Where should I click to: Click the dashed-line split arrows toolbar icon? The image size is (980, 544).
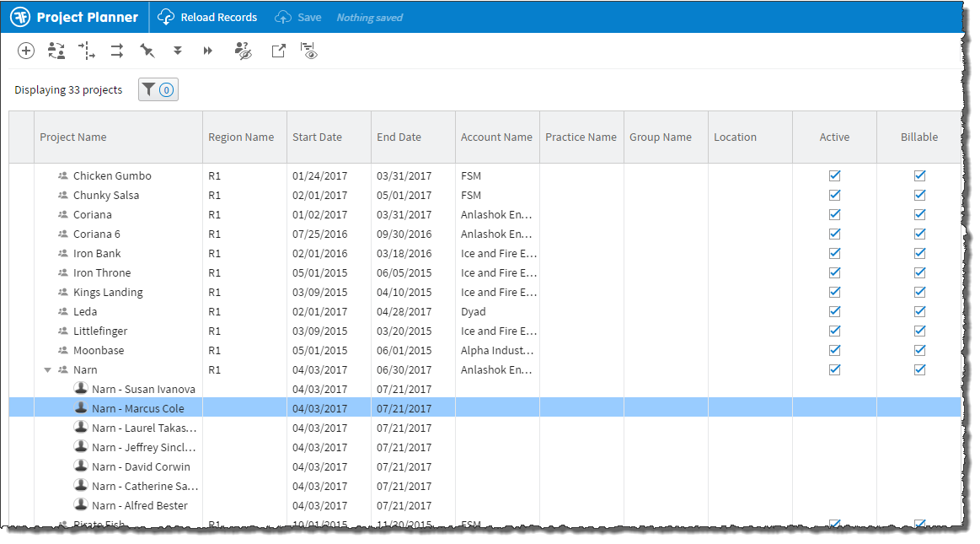pyautogui.click(x=87, y=51)
